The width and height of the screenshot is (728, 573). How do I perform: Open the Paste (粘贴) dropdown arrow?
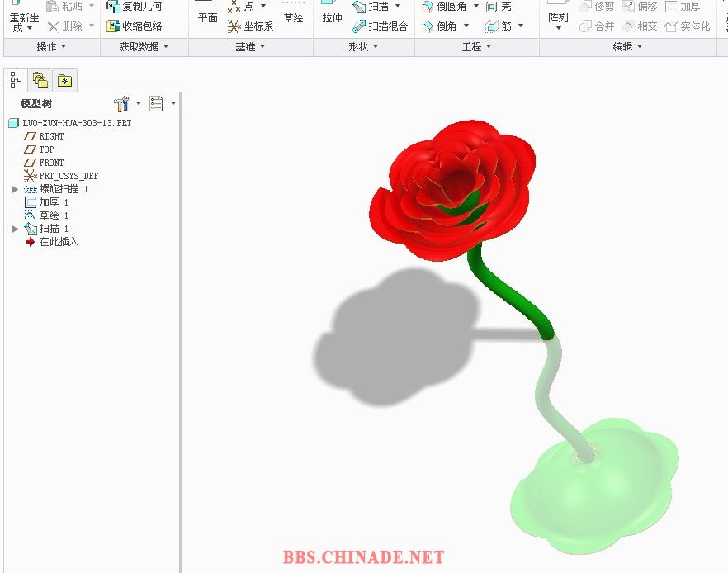coord(92,6)
